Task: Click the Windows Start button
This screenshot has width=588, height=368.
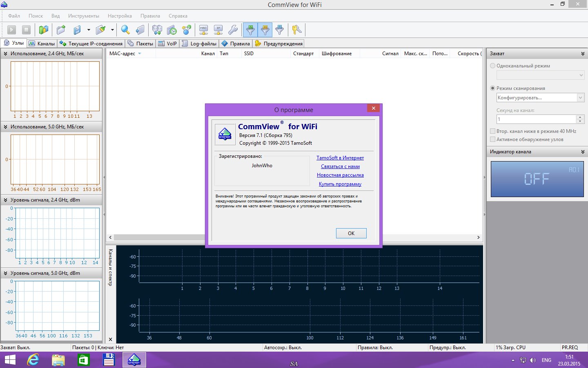Action: pyautogui.click(x=10, y=360)
